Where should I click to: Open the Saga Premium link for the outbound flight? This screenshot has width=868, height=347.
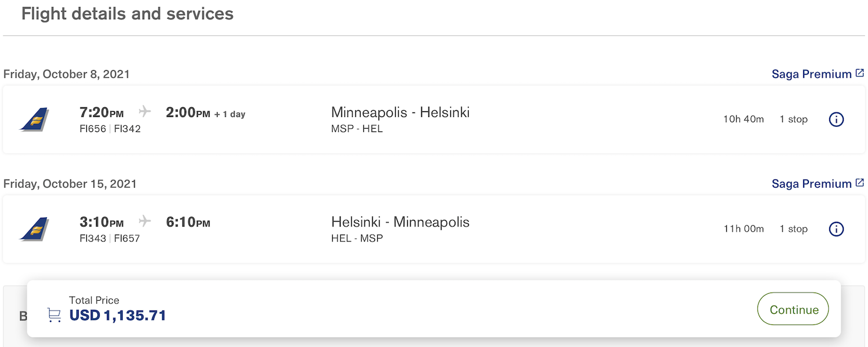pos(811,74)
